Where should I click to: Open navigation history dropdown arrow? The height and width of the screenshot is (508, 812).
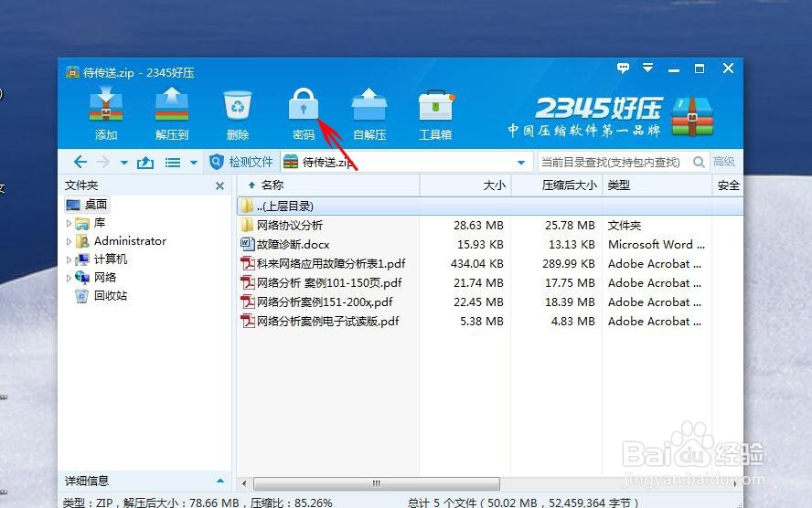pos(124,163)
